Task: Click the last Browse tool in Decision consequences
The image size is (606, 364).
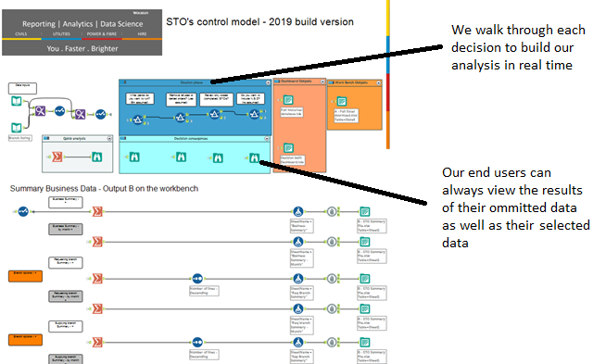Action: point(254,157)
